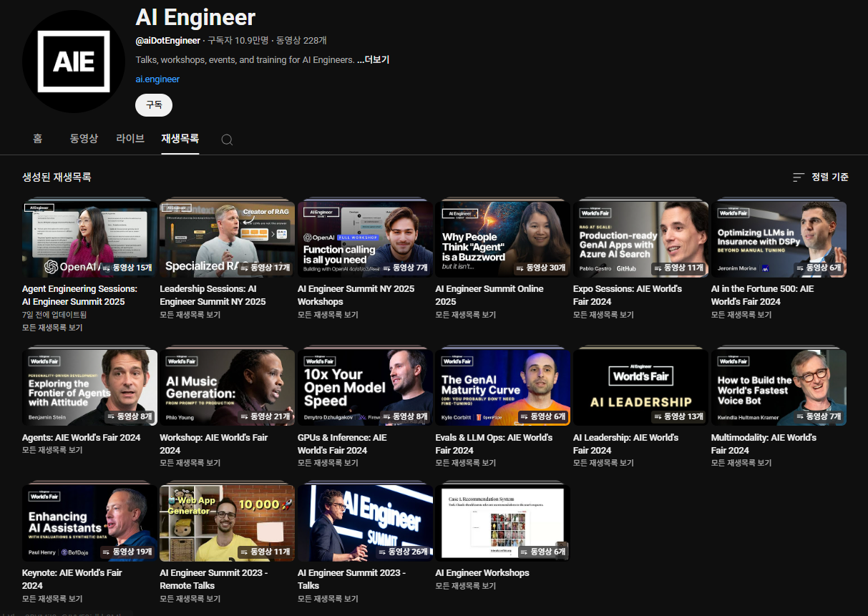Open Expo Sessions World's Fair 2024 thumbnail
Image resolution: width=868 pixels, height=616 pixels.
(x=640, y=240)
